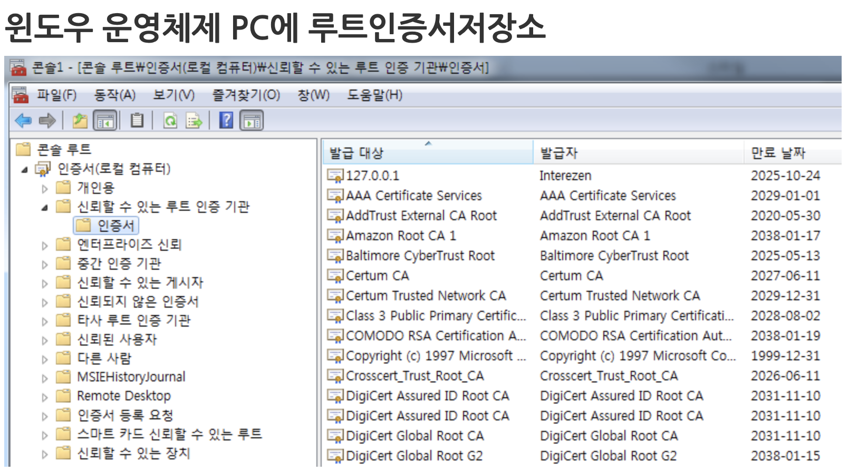This screenshot has height=472, width=868.
Task: Click the Certum CA certificate icon
Action: [x=335, y=276]
